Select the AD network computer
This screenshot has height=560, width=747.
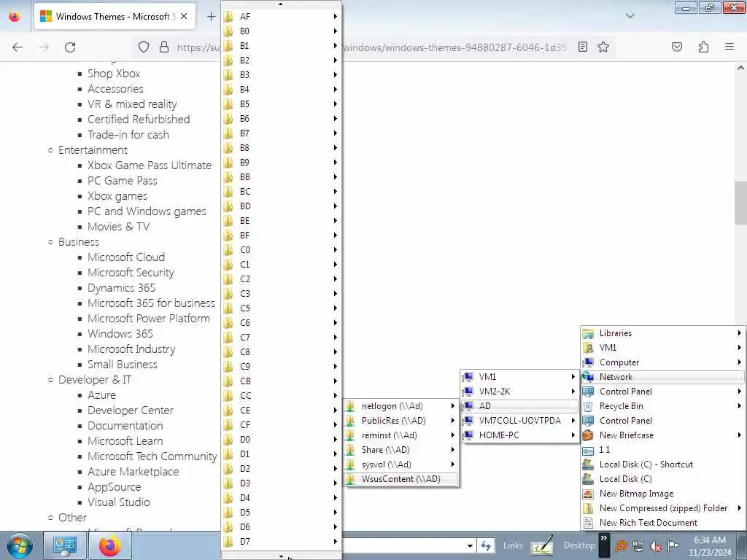pyautogui.click(x=519, y=406)
